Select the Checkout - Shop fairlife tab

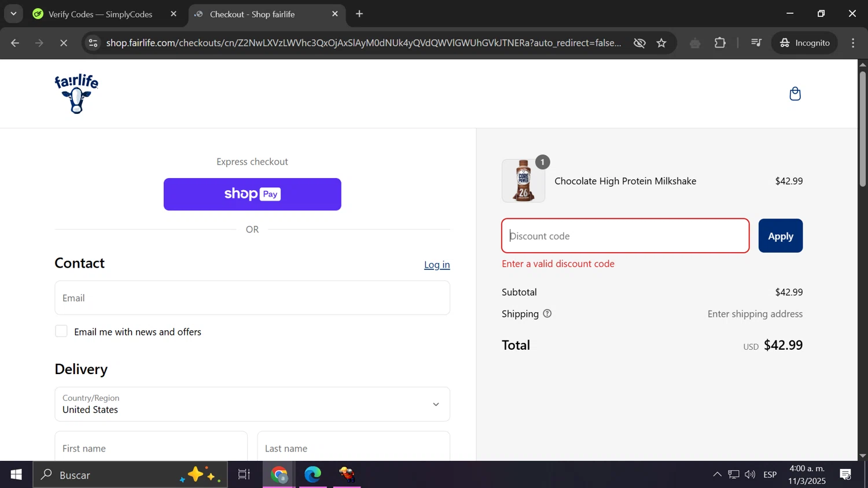[x=267, y=14]
